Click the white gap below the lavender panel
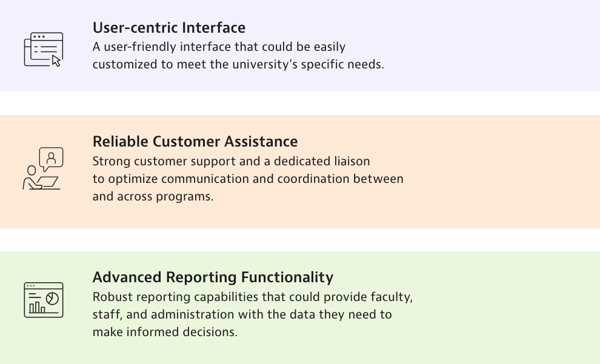 coord(300,103)
